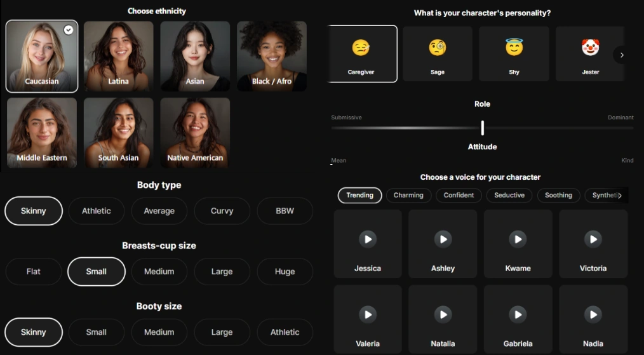
Task: Play the Ashley voice sample
Action: (x=443, y=239)
